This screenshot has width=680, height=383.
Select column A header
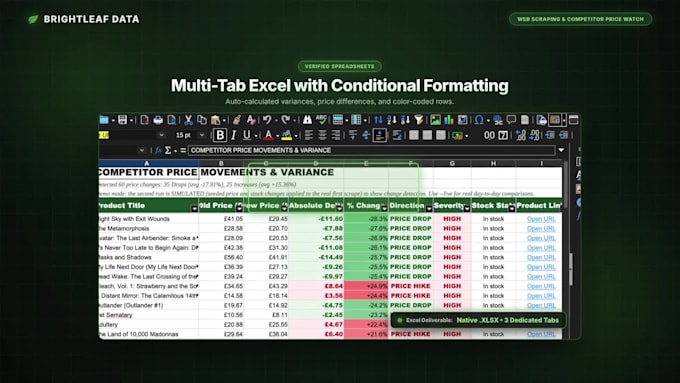147,164
